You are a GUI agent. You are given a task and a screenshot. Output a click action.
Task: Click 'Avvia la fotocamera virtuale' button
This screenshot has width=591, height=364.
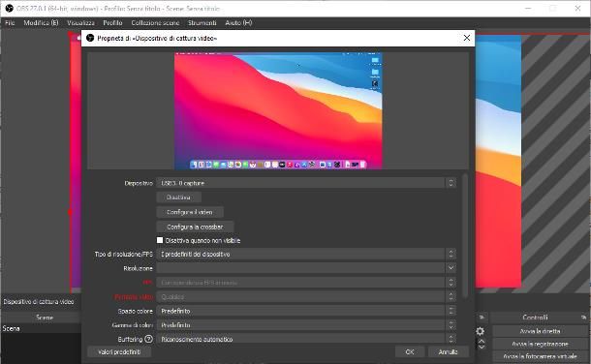[x=540, y=356]
